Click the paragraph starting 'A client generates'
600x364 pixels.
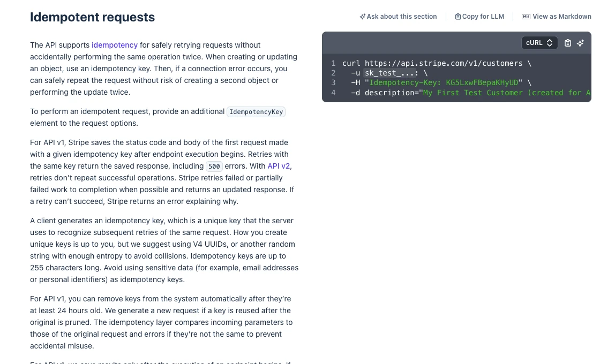click(164, 250)
